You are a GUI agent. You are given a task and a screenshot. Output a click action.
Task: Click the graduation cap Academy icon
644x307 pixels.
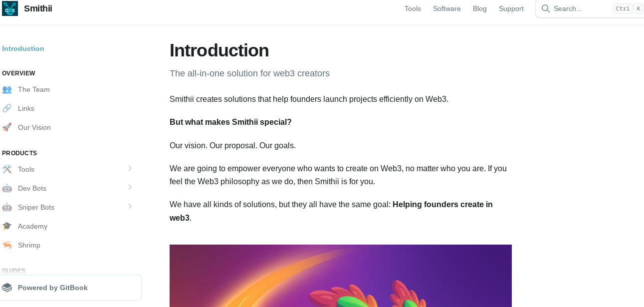7,226
